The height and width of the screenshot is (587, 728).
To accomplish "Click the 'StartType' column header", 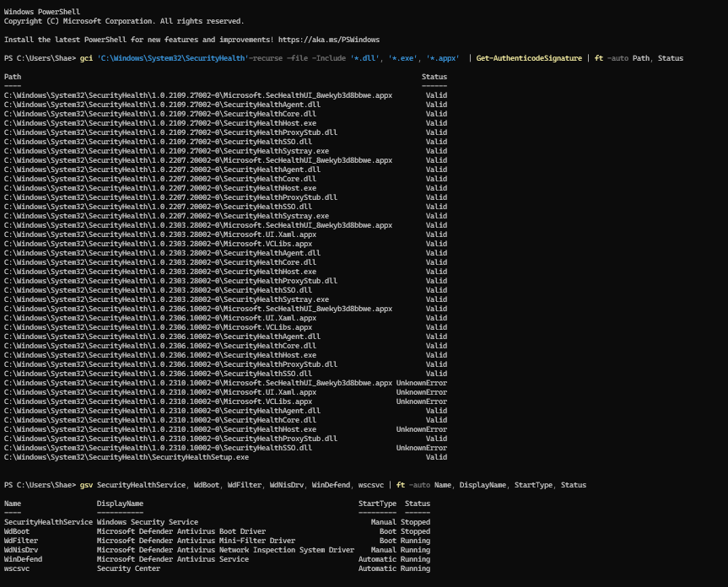I will 377,504.
